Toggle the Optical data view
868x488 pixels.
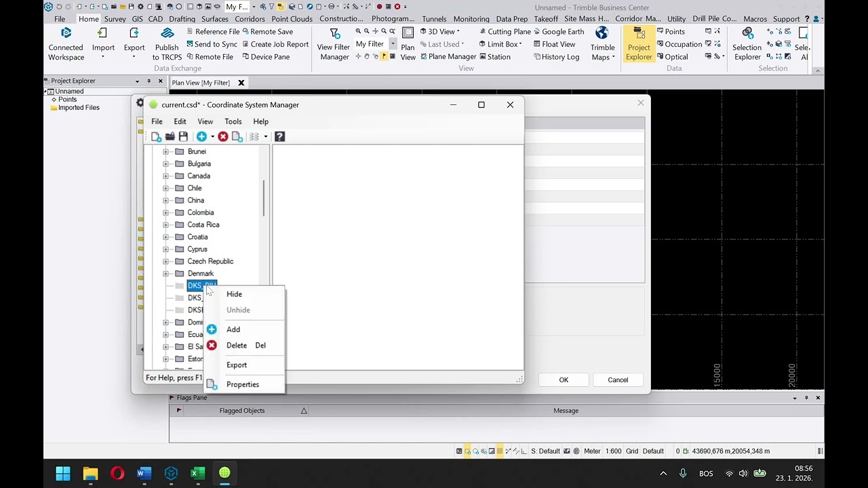(672, 57)
